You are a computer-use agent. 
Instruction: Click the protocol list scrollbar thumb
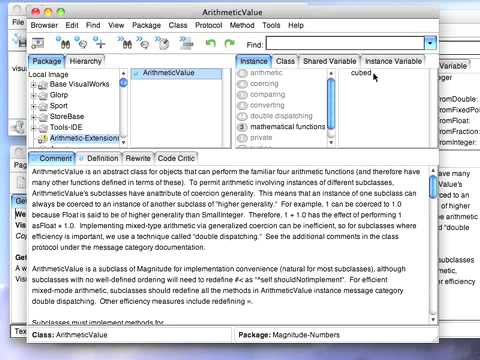[331, 104]
